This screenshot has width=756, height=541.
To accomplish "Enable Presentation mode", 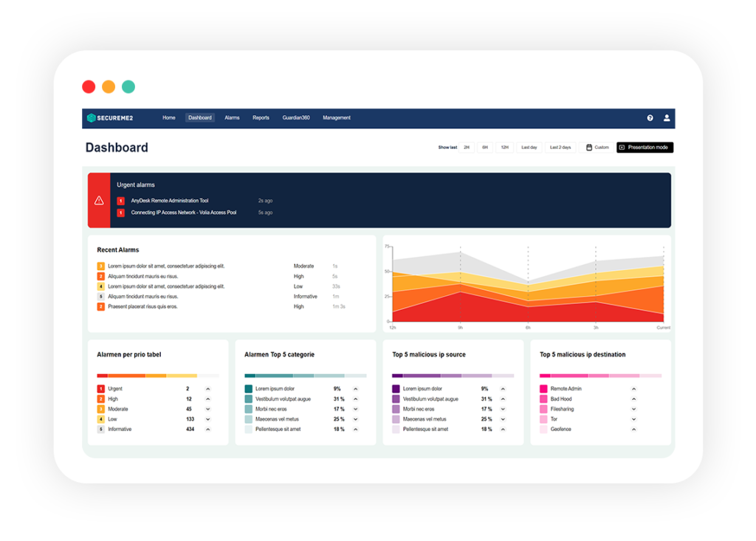I will 645,148.
